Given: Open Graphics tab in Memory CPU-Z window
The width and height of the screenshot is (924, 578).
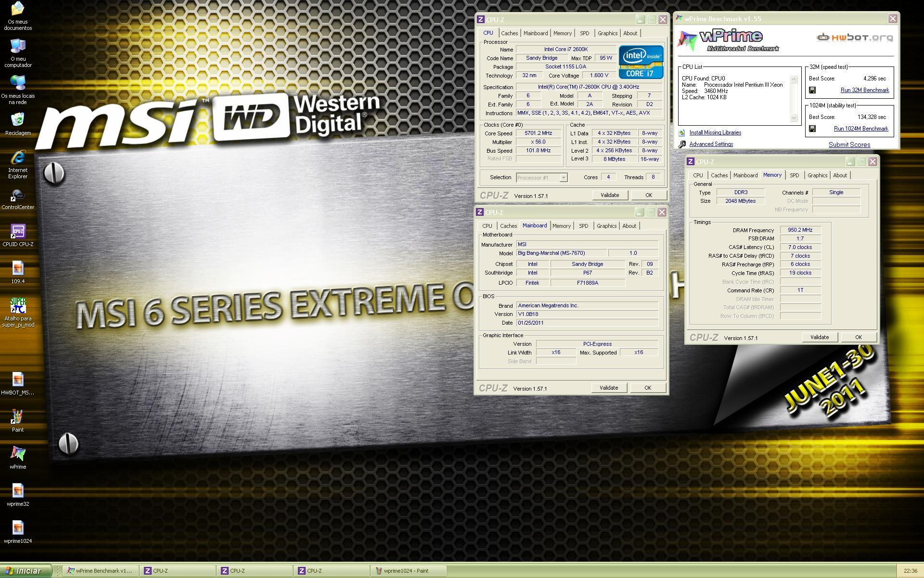Looking at the screenshot, I should click(x=817, y=175).
